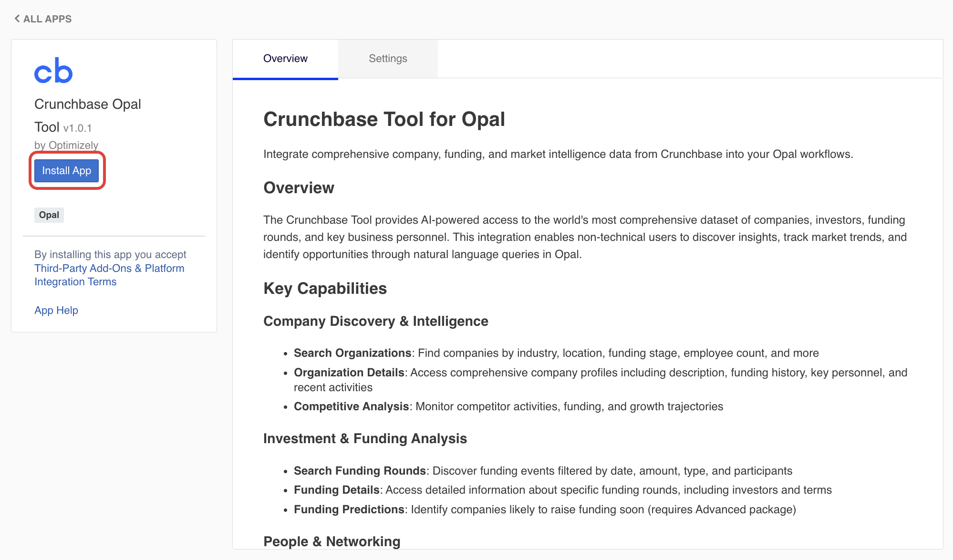Click the Overview section heading

[299, 187]
